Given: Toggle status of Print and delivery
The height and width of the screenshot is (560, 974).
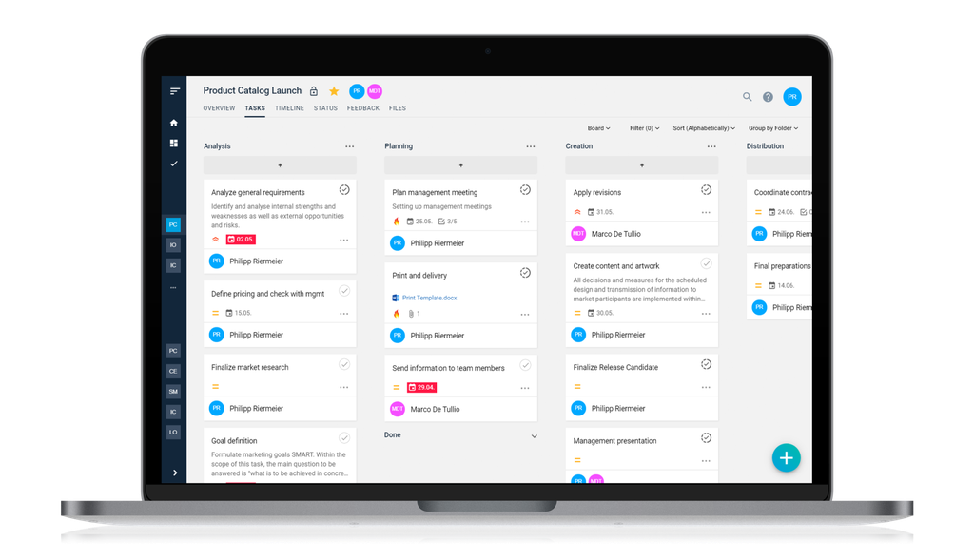Looking at the screenshot, I should 525,273.
